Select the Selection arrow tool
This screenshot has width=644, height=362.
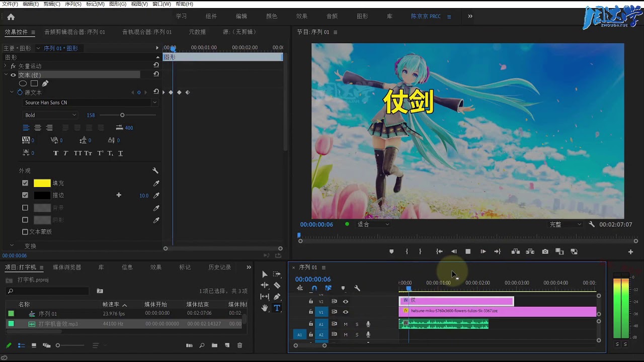coord(265,274)
